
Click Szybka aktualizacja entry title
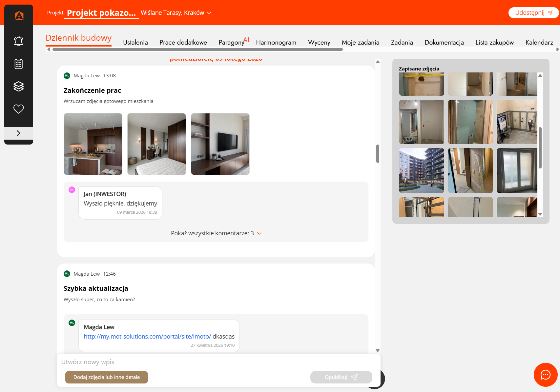click(96, 288)
